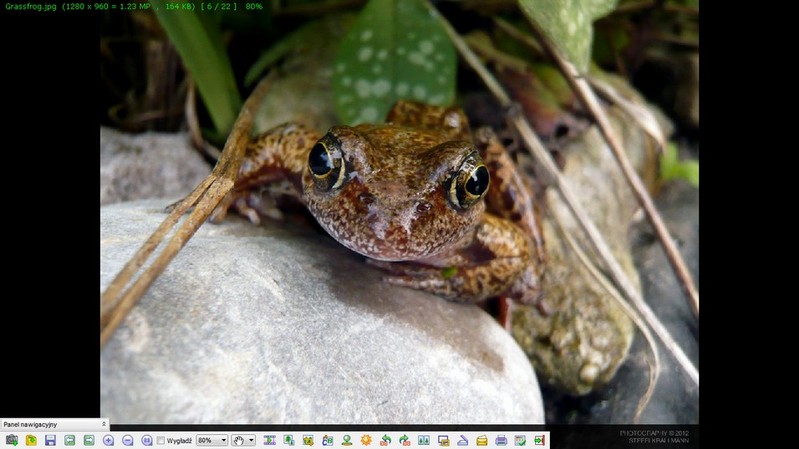Click the actual size zoom icon
799x449 pixels.
[x=147, y=440]
